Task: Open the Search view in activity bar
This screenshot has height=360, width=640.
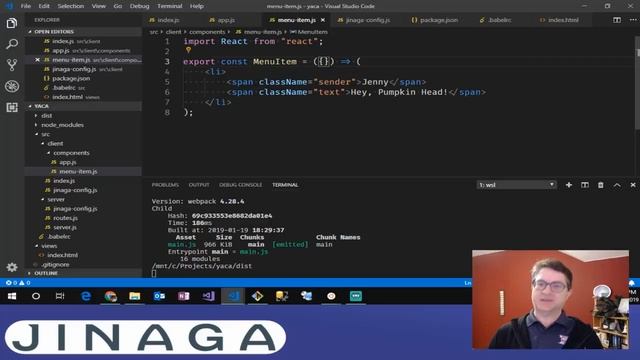Action: 12,44
